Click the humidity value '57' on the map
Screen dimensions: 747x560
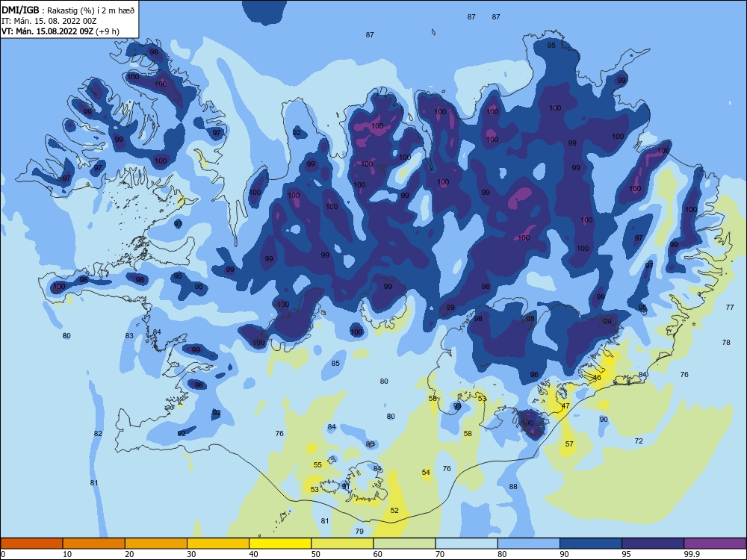tap(569, 444)
